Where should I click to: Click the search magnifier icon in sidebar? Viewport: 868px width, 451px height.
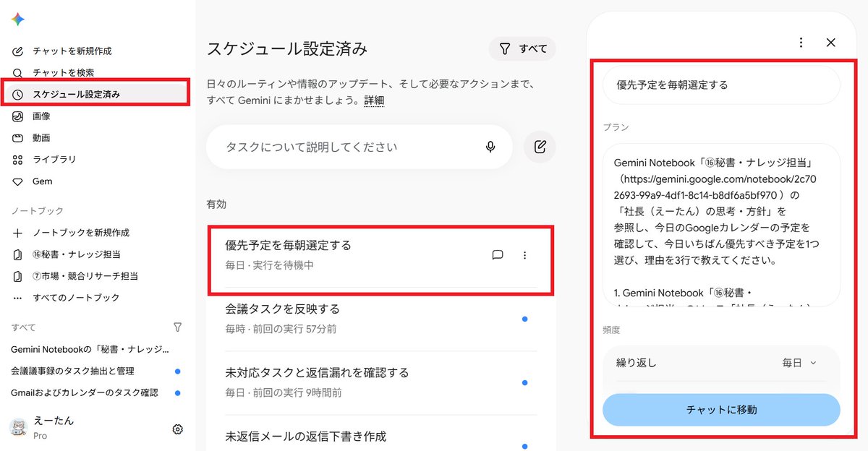[18, 73]
